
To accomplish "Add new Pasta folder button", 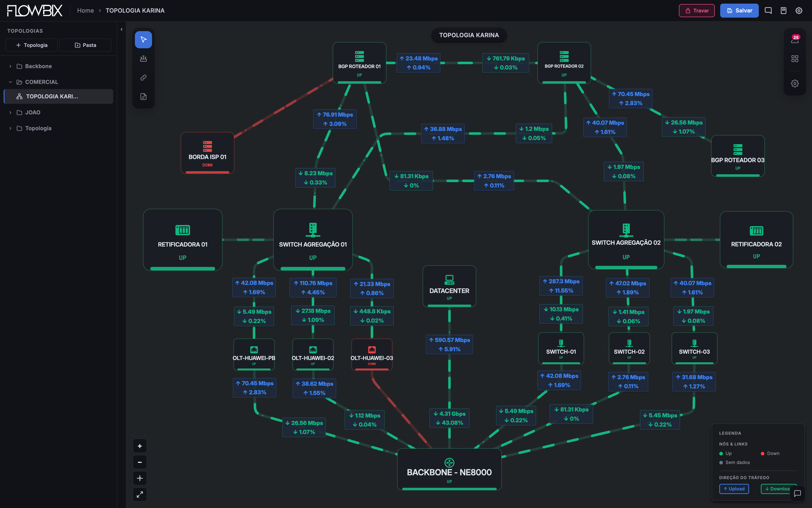I will tap(85, 45).
